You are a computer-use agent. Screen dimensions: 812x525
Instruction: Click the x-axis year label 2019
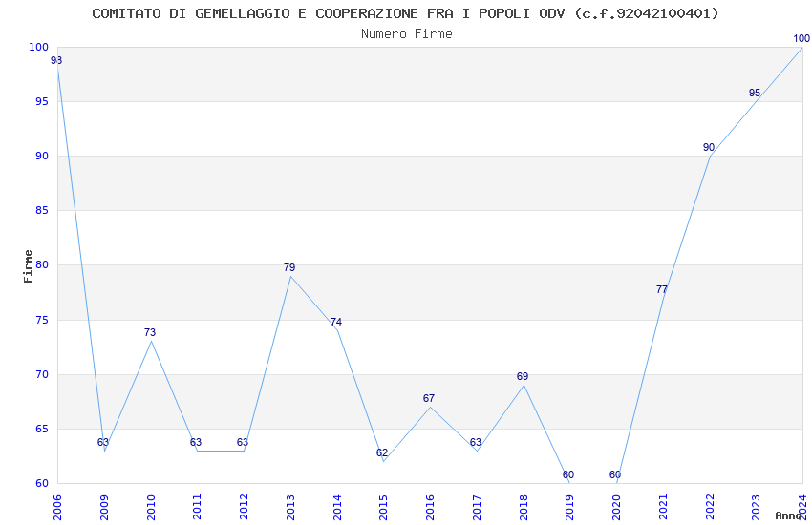569,507
